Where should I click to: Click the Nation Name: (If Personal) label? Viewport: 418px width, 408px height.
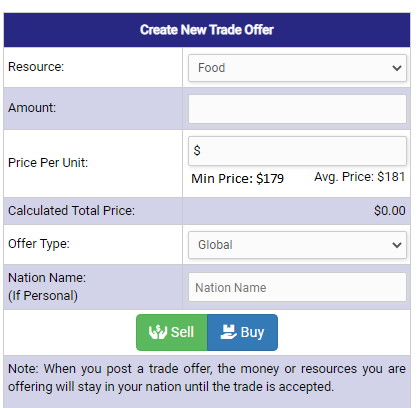[x=47, y=287]
